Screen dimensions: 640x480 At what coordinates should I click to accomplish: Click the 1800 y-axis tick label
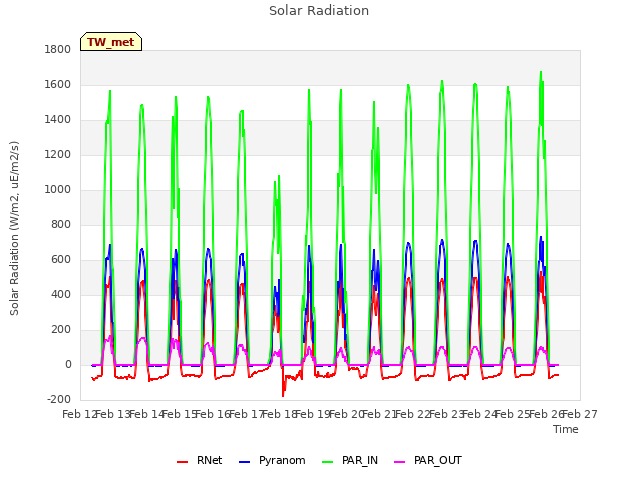point(58,49)
